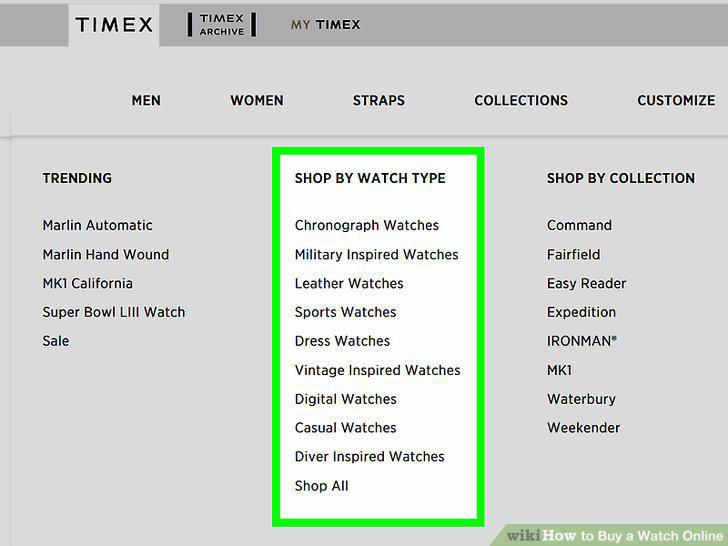This screenshot has width=728, height=546.
Task: Click the SHOP BY COLLECTION heading
Action: (621, 178)
